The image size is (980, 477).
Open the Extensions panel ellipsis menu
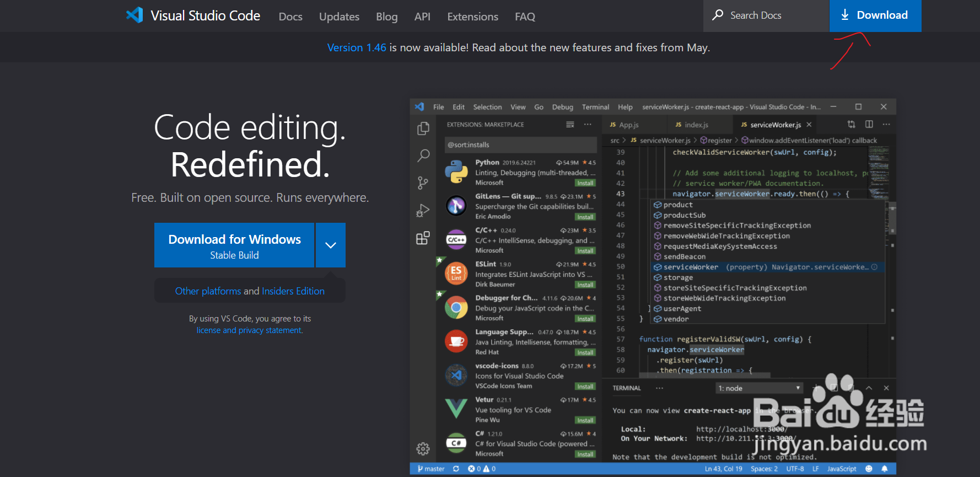[x=588, y=125]
